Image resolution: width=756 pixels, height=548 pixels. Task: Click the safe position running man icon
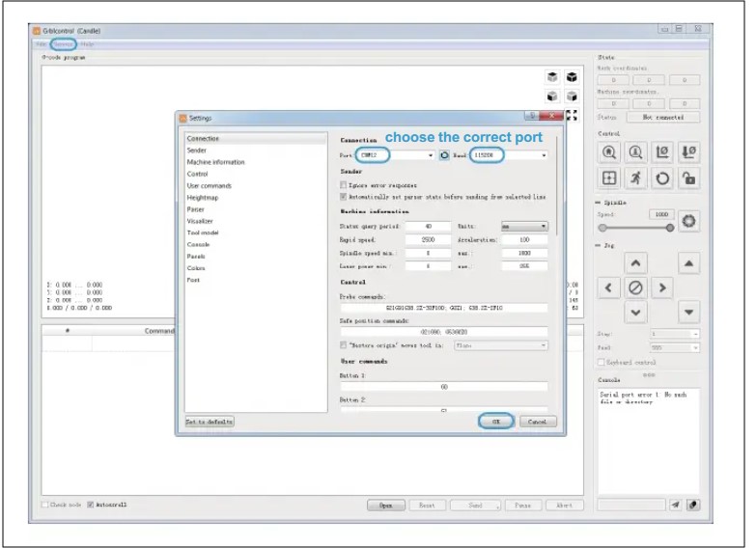click(635, 178)
